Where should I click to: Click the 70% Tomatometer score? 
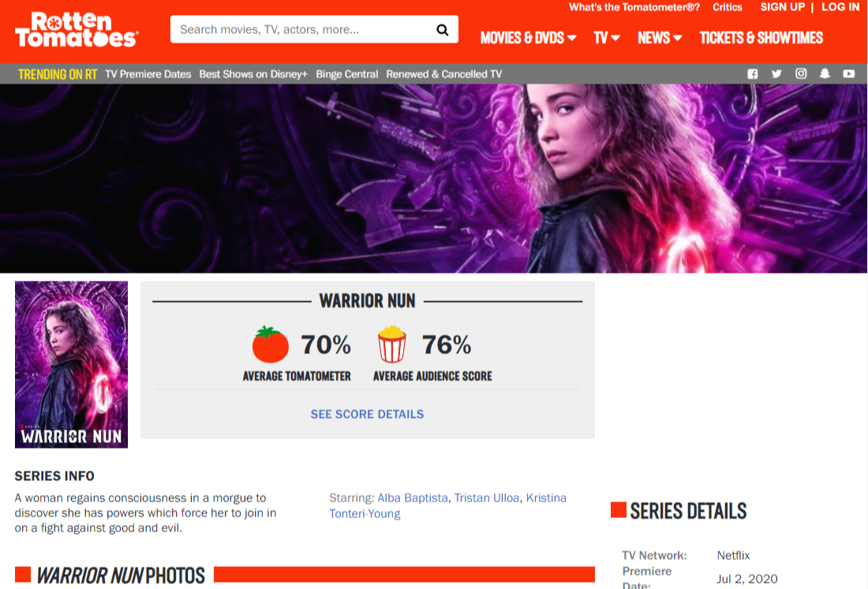point(325,345)
